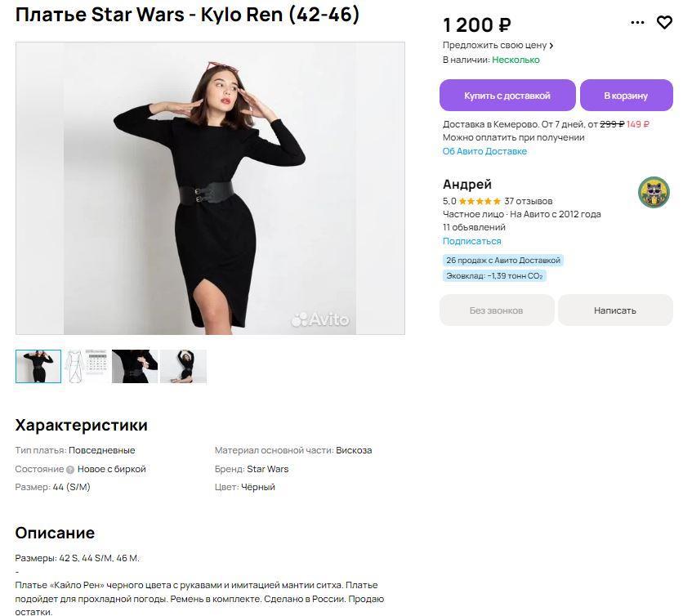The width and height of the screenshot is (683, 616).
Task: Click the five-star rating icons
Action: (480, 201)
